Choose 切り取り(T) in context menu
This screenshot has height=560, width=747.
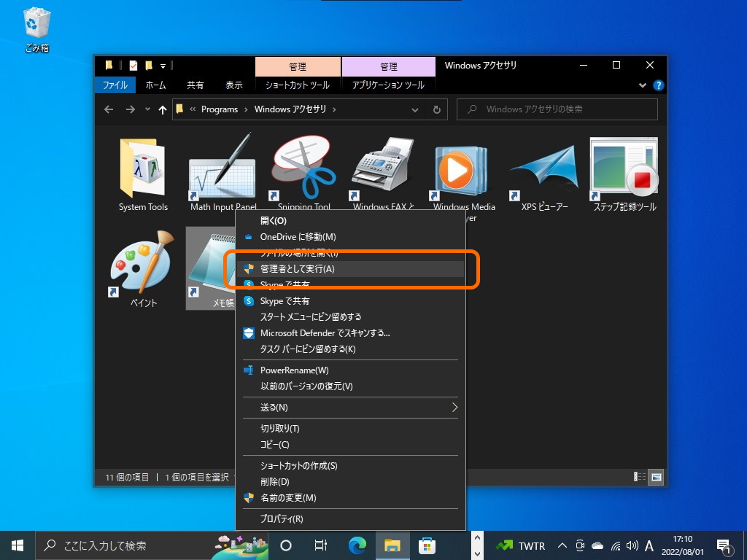[350, 428]
